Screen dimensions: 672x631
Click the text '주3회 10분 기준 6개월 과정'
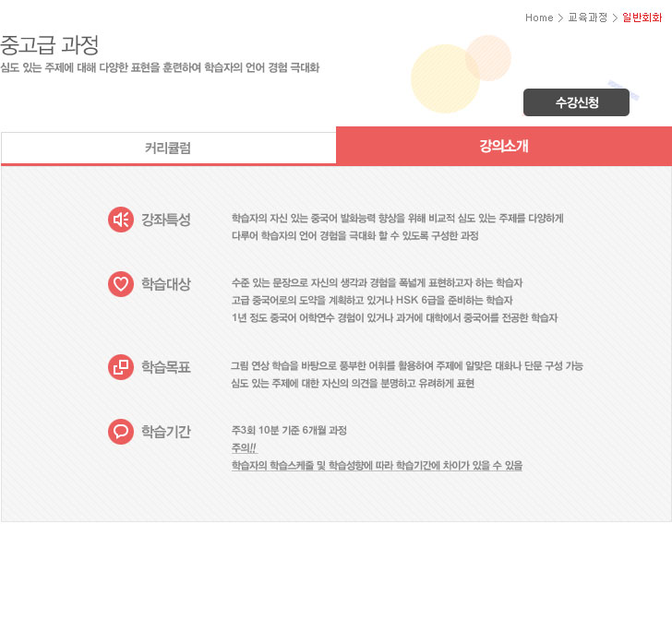click(289, 431)
